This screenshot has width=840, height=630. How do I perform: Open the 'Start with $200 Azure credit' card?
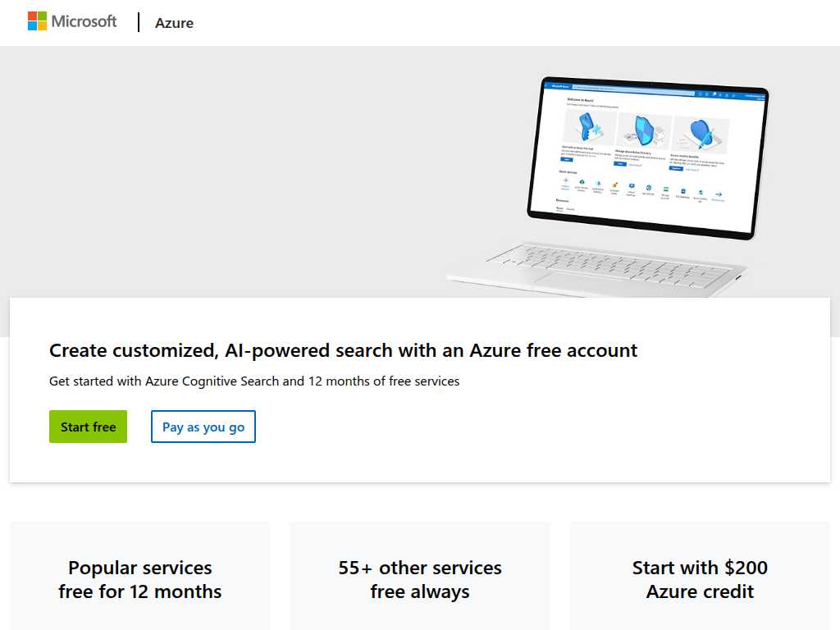coord(700,576)
